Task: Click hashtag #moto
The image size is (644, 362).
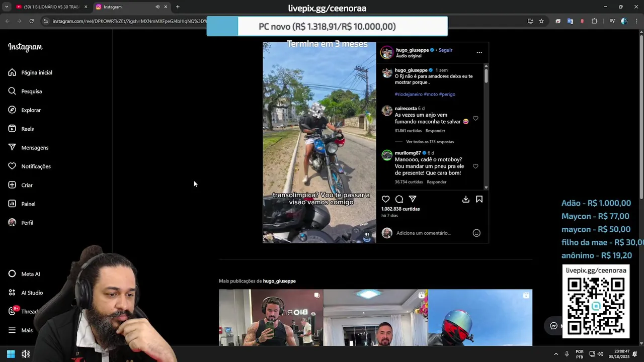Action: point(430,95)
